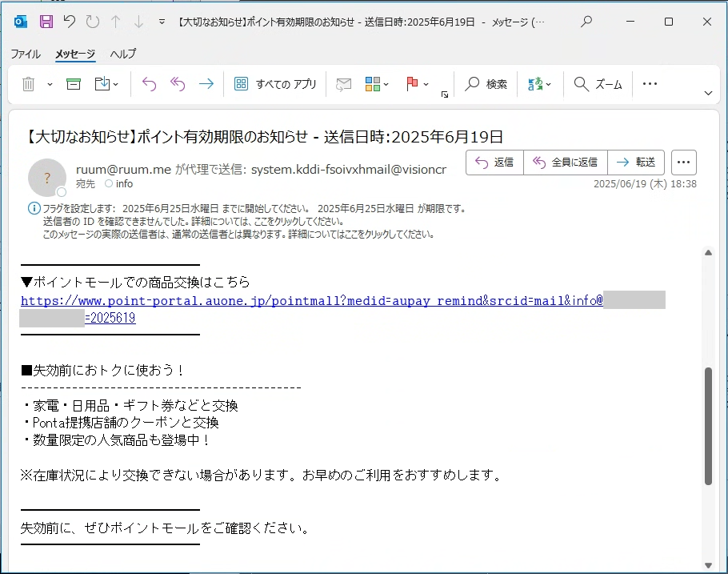Screen dimensions: 728x574
Task: Open the Quick Access Toolbar customize dropdown
Action: click(162, 22)
